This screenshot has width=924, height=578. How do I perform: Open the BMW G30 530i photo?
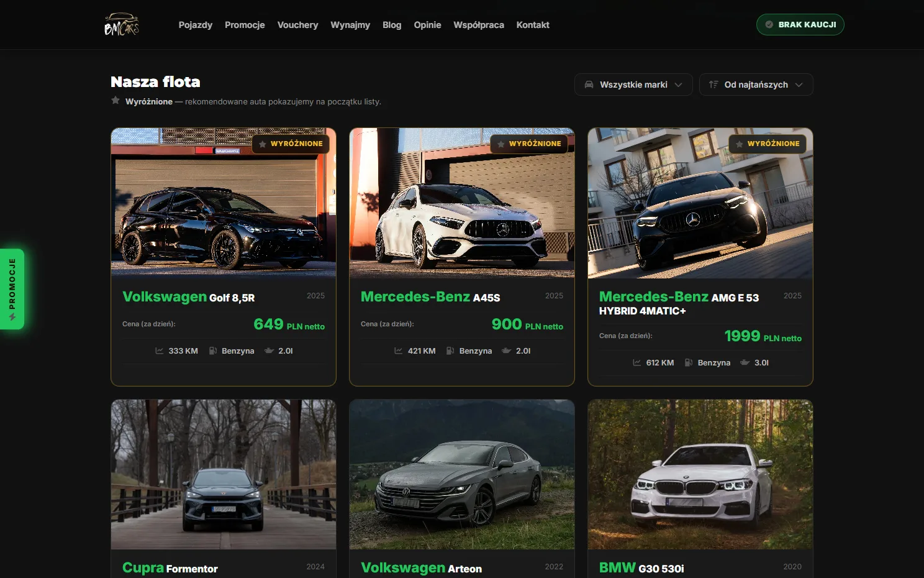tap(700, 474)
